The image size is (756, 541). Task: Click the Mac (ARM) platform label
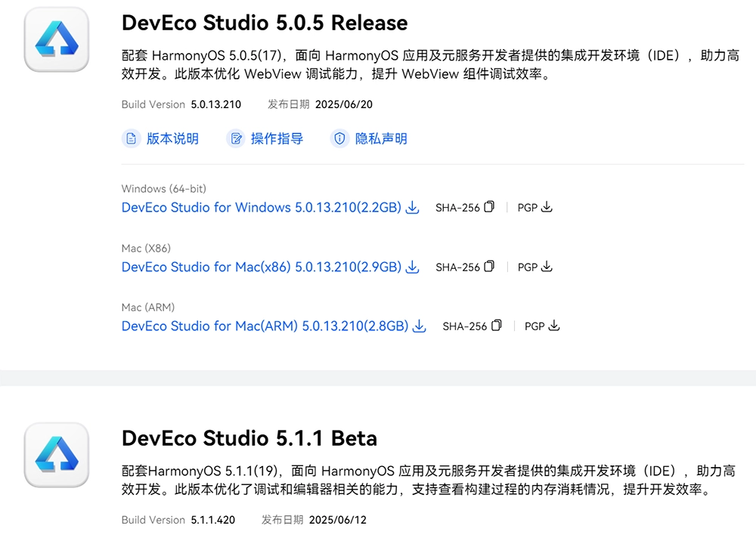coord(148,308)
